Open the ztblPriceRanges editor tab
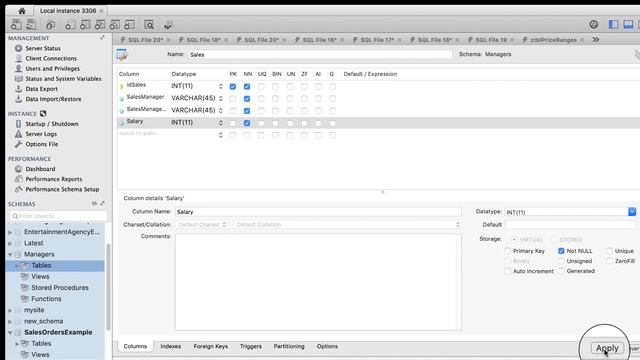 click(553, 40)
